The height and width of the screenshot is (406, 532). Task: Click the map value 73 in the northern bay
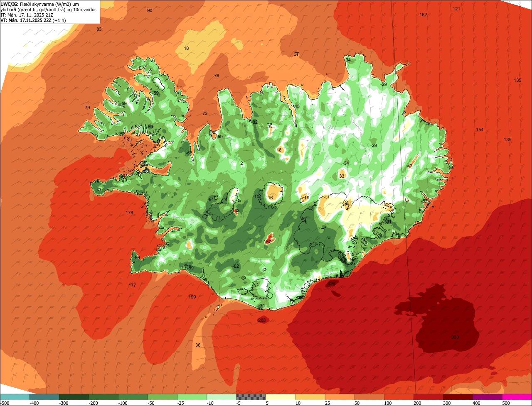click(205, 113)
